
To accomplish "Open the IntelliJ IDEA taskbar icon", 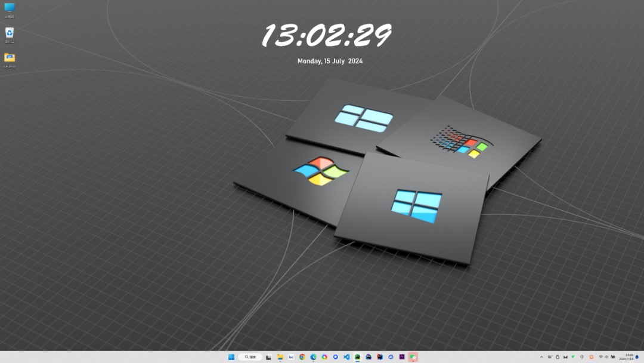I will pos(380,357).
